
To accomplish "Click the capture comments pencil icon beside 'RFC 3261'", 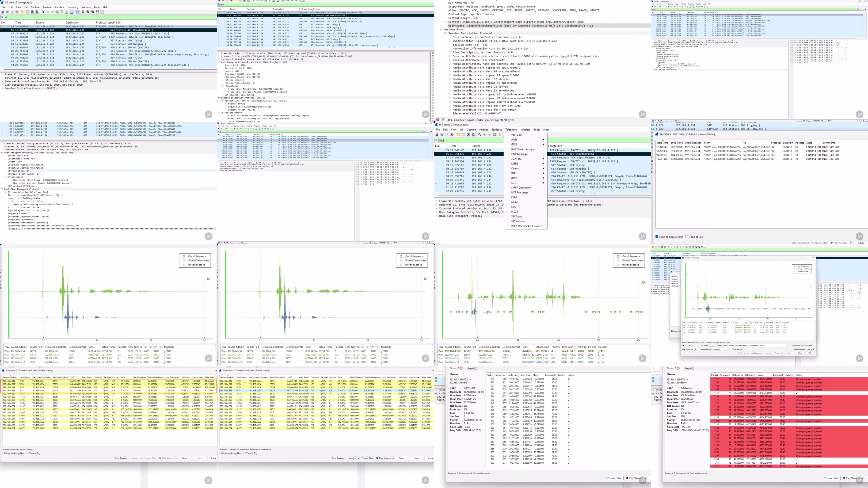I will 443,120.
